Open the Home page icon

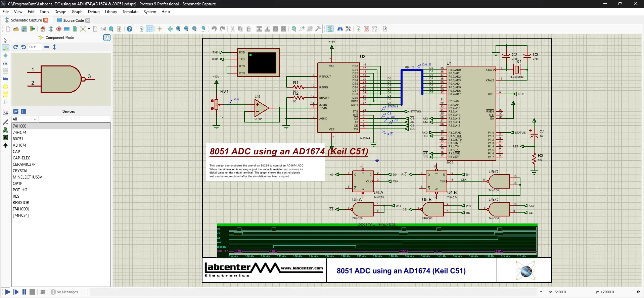coord(43,29)
